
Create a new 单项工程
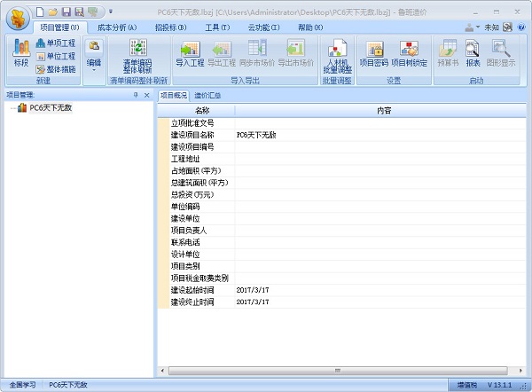click(x=55, y=43)
